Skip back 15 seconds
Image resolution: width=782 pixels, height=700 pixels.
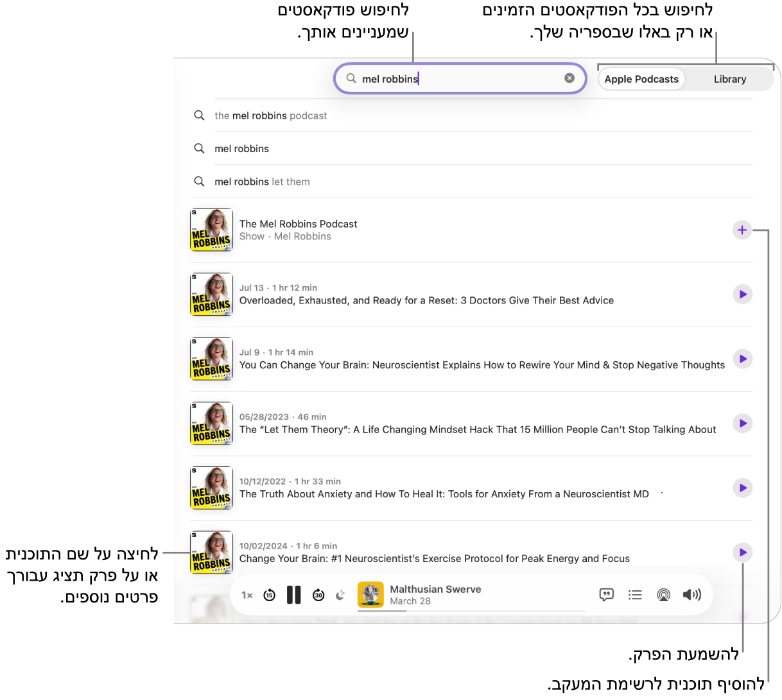(x=270, y=595)
